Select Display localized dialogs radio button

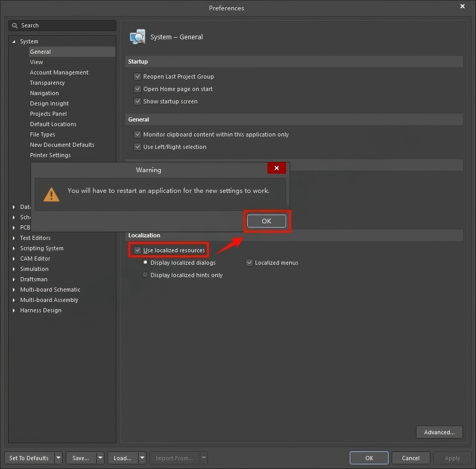pos(145,262)
